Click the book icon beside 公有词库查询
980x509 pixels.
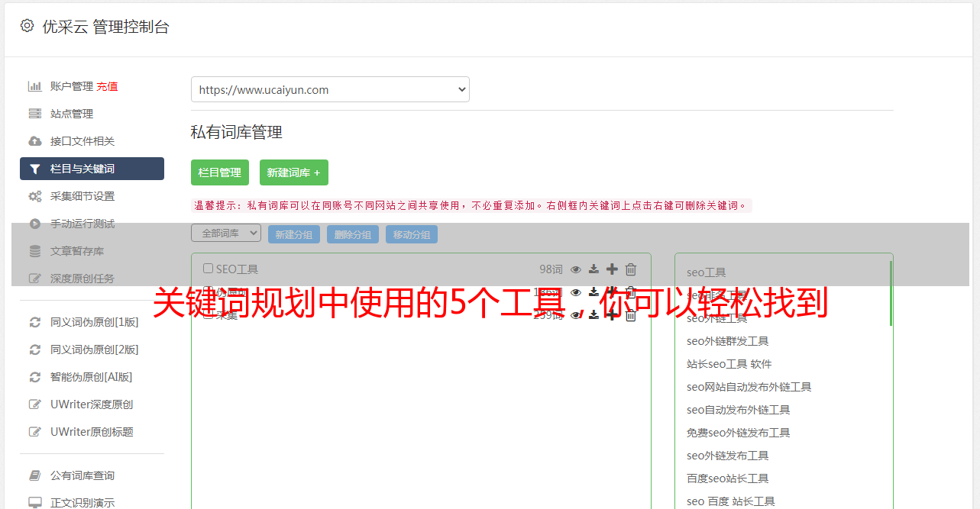(35, 475)
